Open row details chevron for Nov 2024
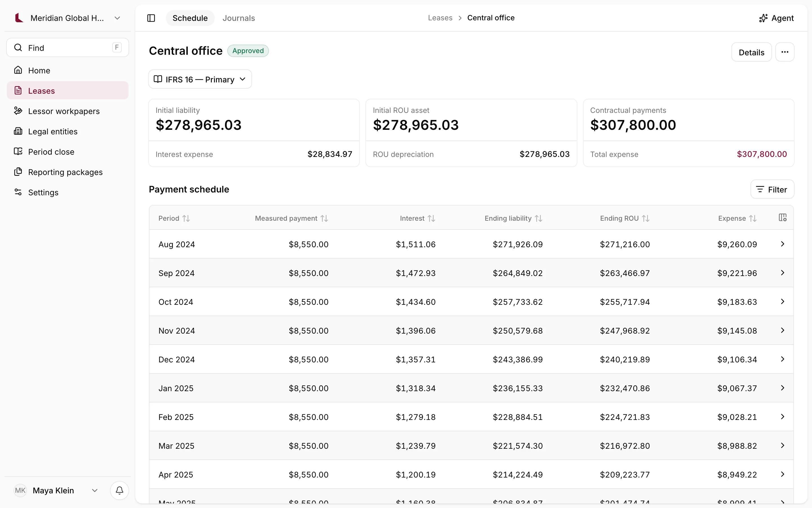This screenshot has height=508, width=812. [782, 330]
